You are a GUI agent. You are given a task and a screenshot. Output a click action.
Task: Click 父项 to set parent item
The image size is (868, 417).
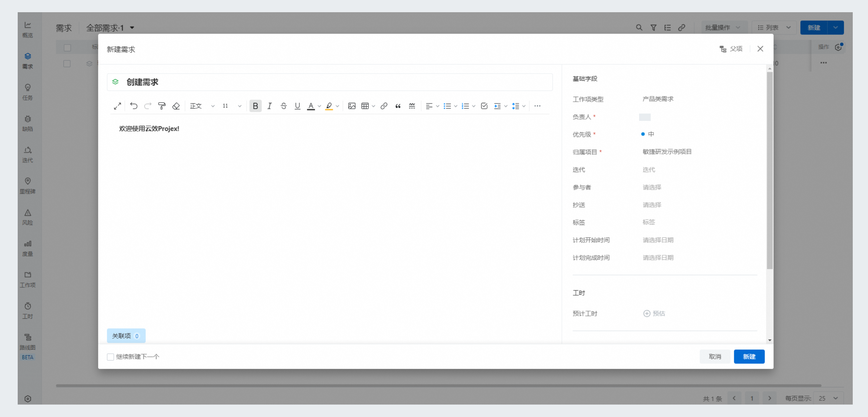(x=731, y=49)
